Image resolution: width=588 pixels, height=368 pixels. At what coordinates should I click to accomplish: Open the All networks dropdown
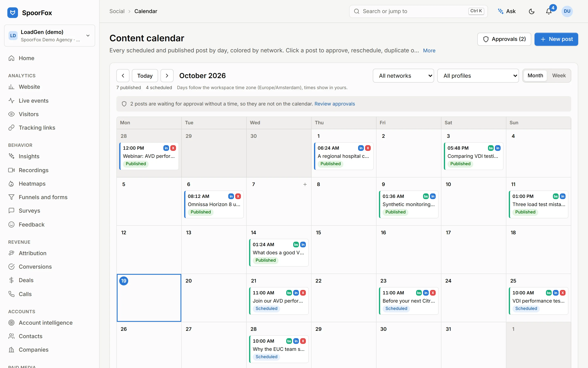click(x=403, y=76)
